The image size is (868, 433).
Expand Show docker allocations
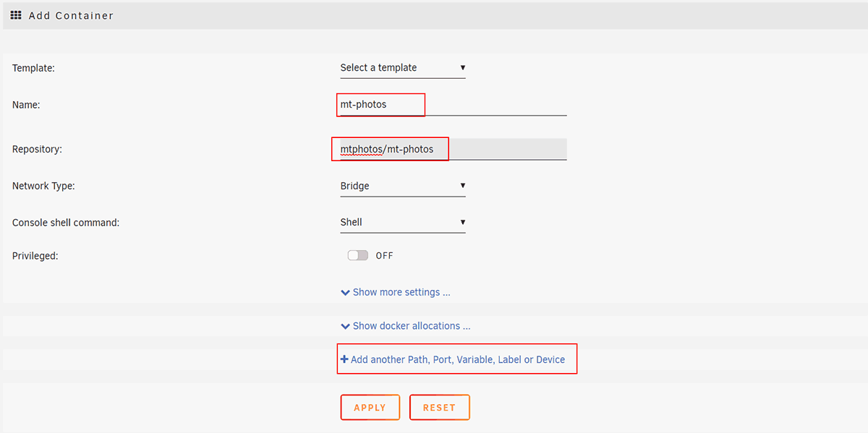tap(411, 325)
